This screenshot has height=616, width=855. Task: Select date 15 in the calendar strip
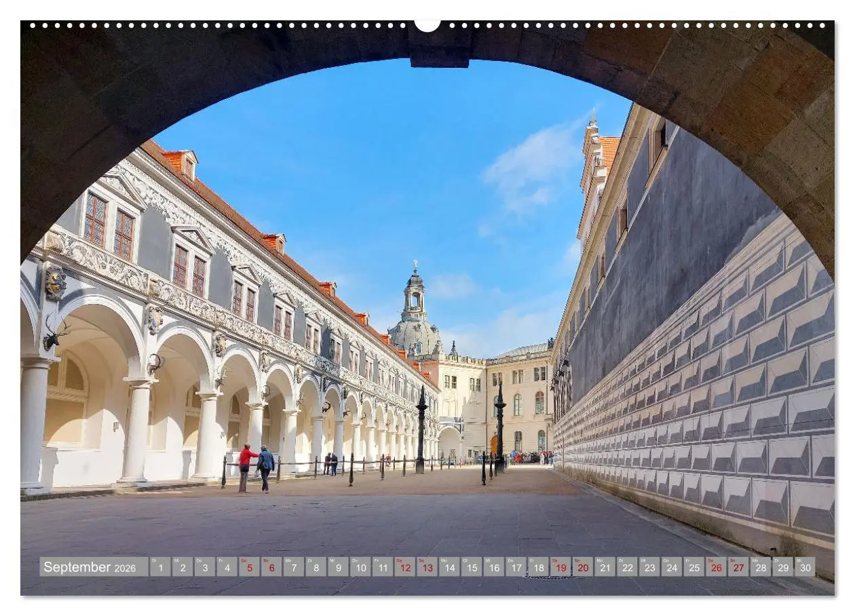(472, 567)
